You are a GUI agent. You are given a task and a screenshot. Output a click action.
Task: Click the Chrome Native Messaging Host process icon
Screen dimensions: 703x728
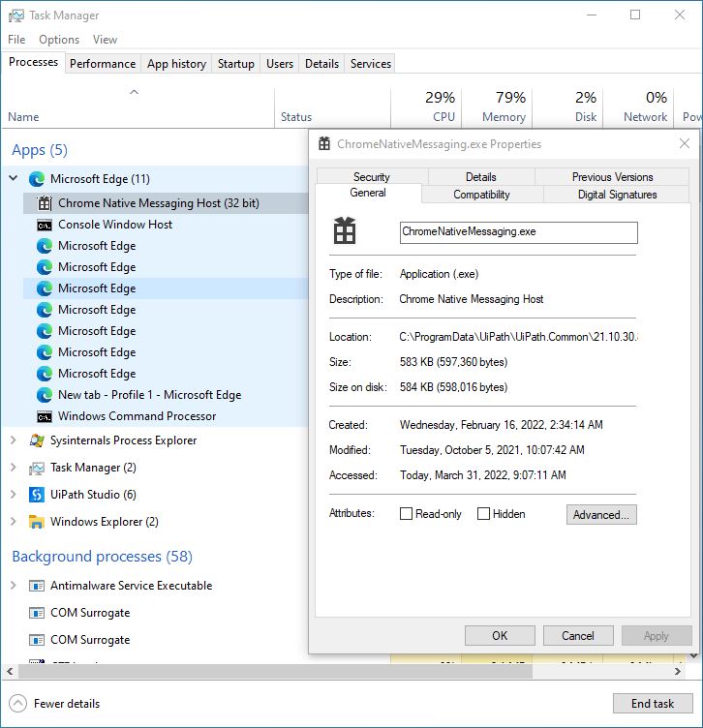pos(45,203)
